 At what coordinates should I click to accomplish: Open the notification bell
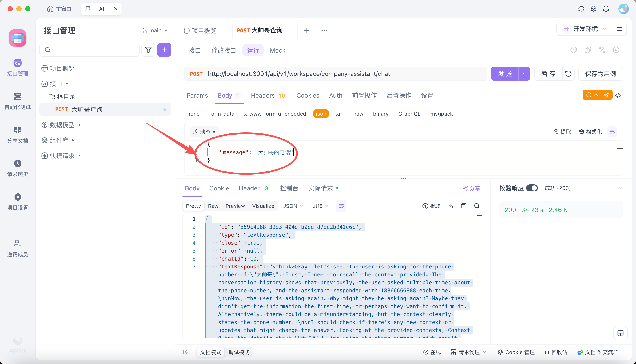606,9
